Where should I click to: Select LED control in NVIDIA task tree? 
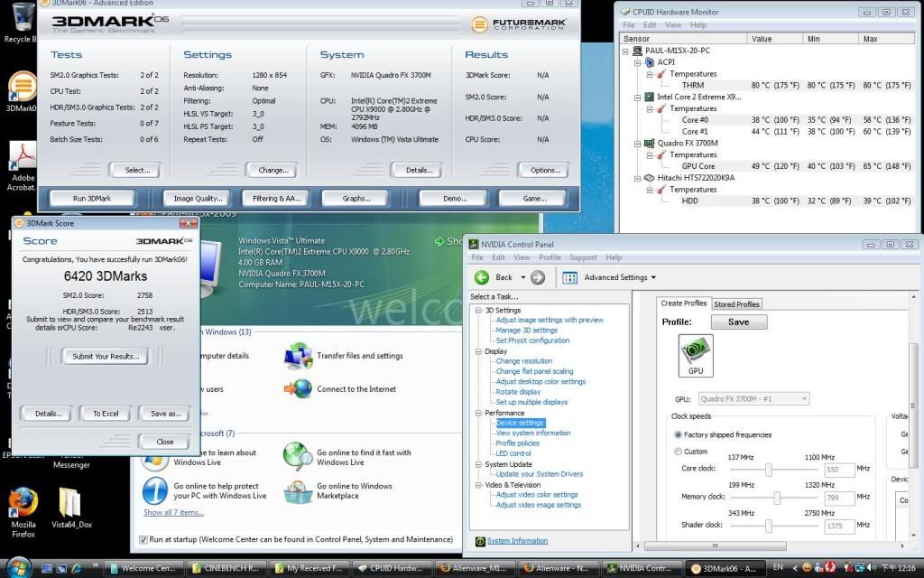513,453
